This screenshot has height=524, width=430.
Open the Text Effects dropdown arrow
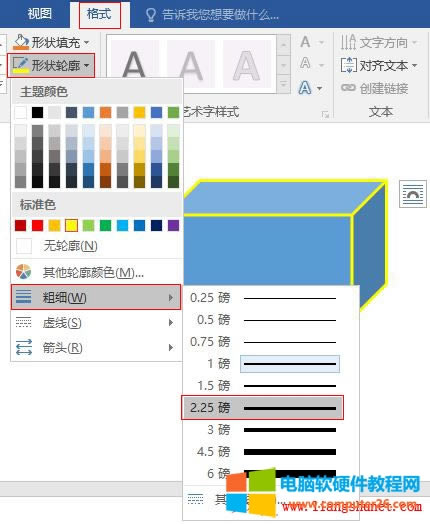pyautogui.click(x=320, y=89)
